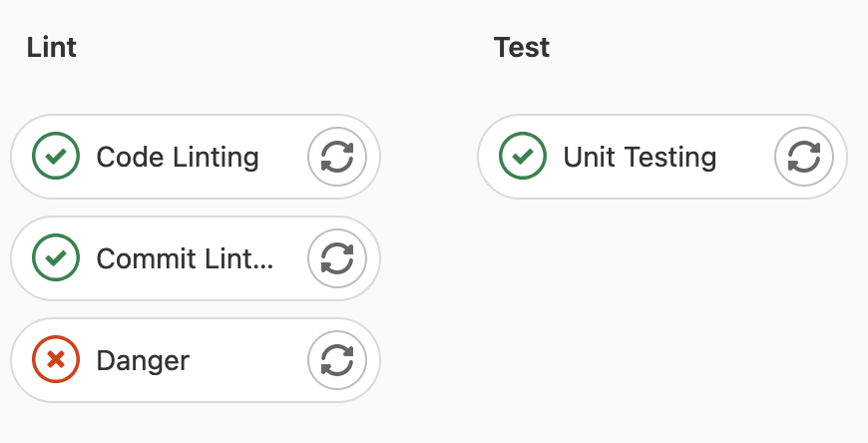Screen dimensions: 868x443
Task: Select the Test stage heading
Action: [x=522, y=47]
